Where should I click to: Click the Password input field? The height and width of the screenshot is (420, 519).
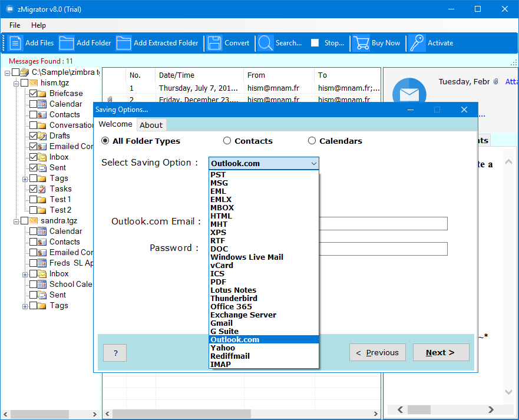tap(383, 249)
